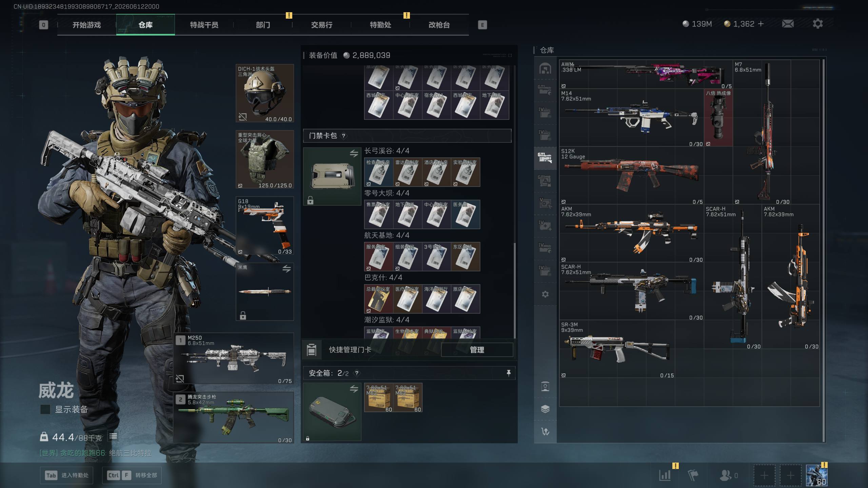Select the SR-3M 9x39mm in warehouse
This screenshot has width=868, height=488.
617,349
